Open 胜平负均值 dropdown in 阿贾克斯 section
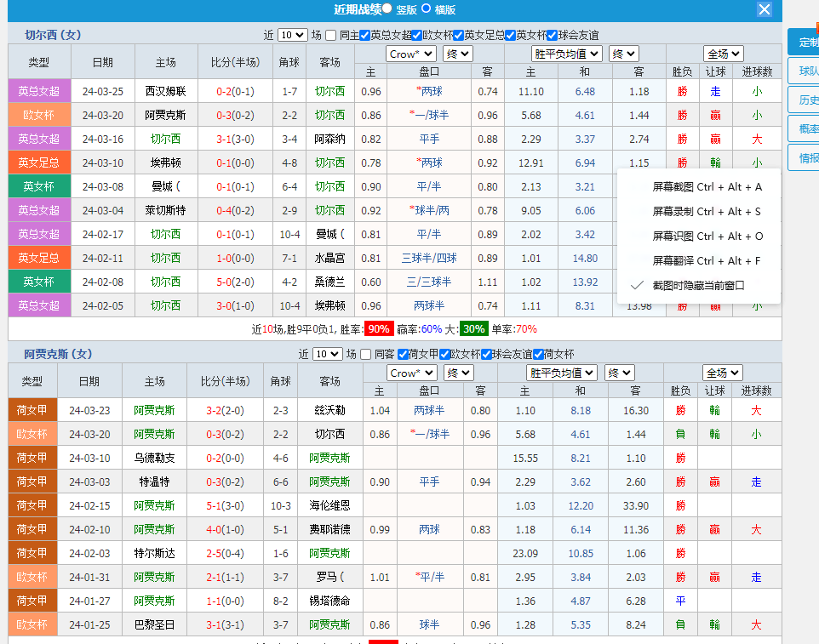 pos(562,373)
